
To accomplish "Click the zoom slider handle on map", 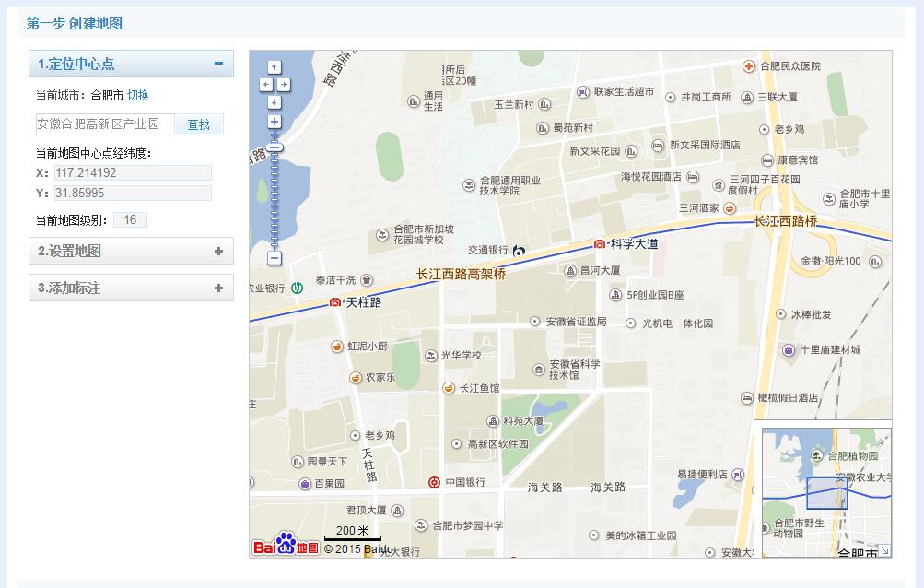I will [x=275, y=147].
